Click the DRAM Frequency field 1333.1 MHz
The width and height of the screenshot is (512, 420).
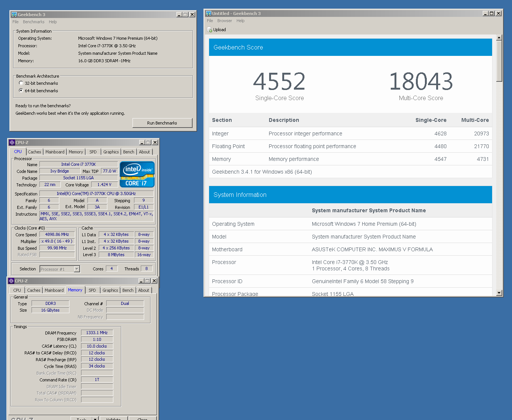click(x=97, y=333)
